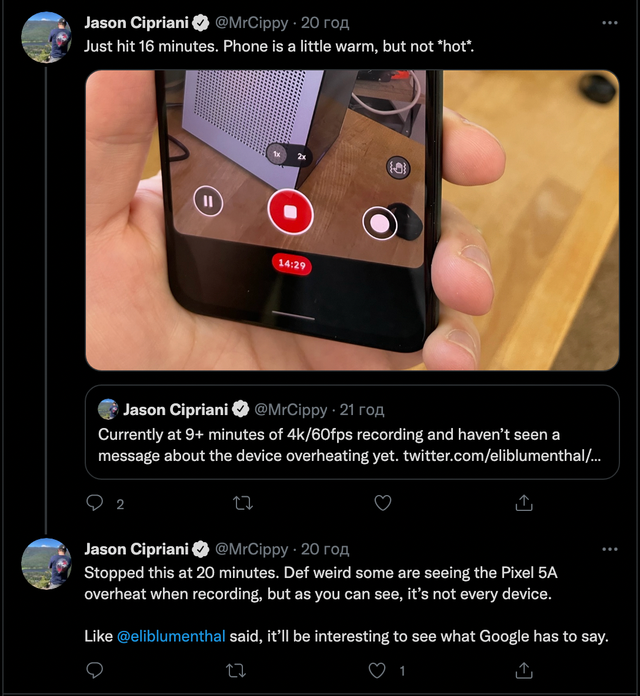
Task: Open the phone recording photo
Action: [x=352, y=220]
